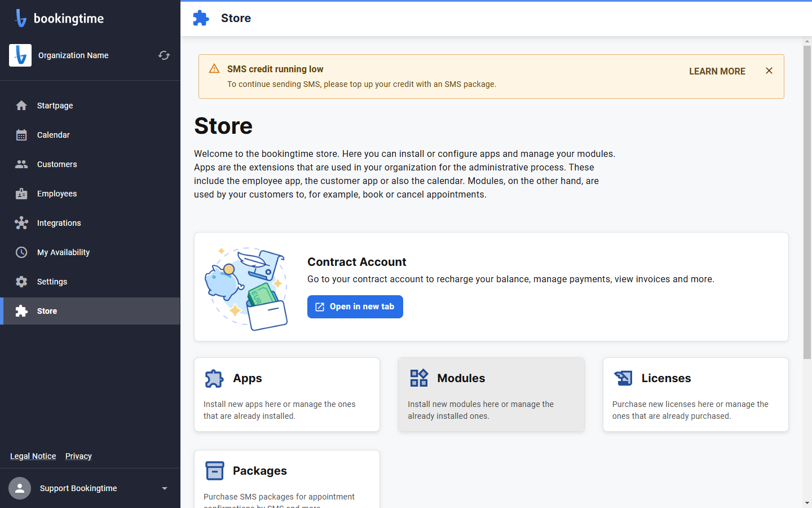Click the My Availability clock icon
Screen dimensions: 812x508
pos(21,252)
